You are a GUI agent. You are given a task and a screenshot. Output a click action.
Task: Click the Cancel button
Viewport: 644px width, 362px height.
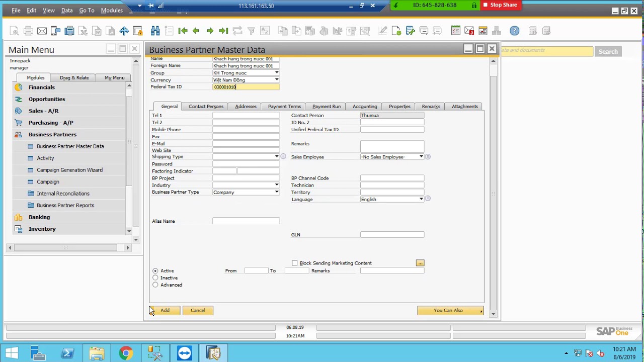(198, 311)
